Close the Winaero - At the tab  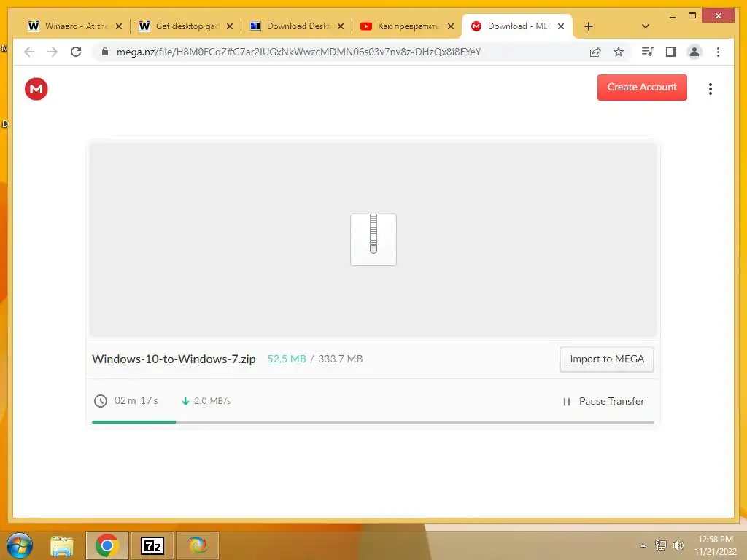tap(119, 26)
